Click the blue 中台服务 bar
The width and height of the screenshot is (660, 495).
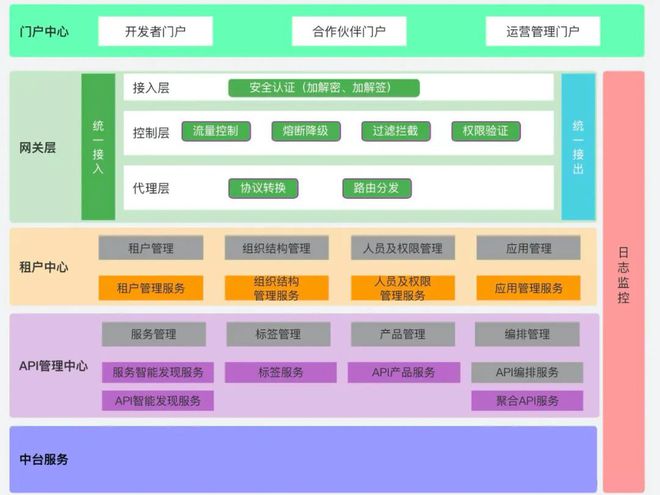[x=303, y=460]
